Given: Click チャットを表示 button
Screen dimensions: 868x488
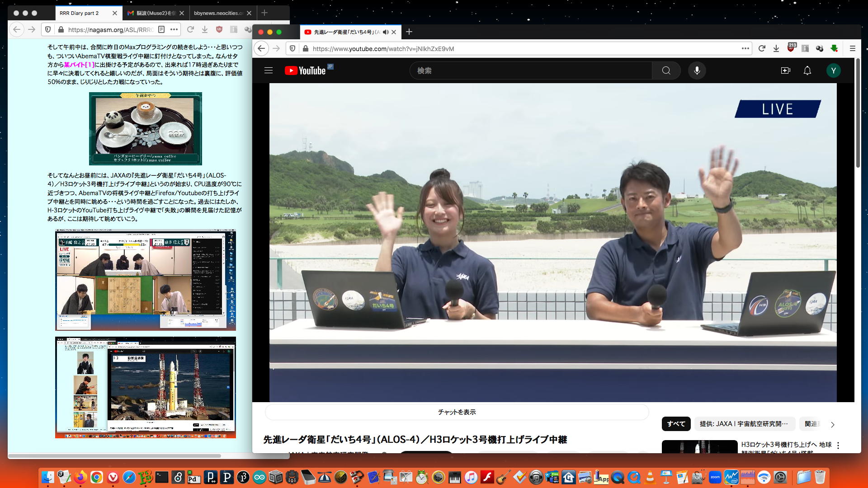Looking at the screenshot, I should (457, 412).
